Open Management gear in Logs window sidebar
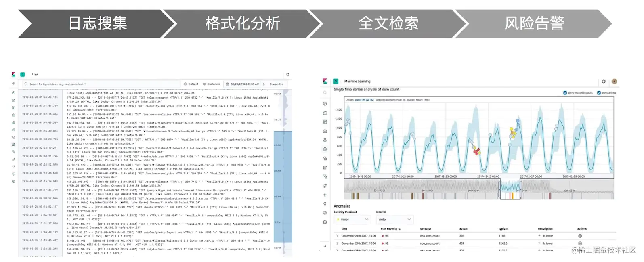 [13, 181]
